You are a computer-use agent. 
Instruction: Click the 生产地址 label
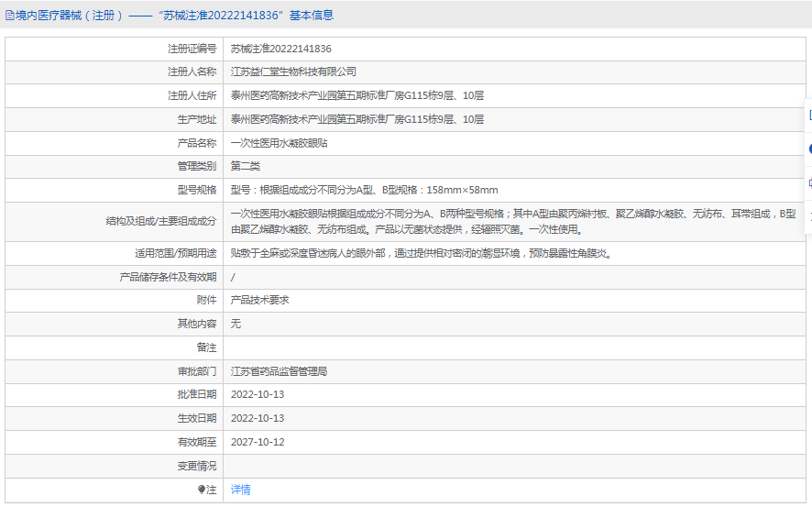(197, 119)
